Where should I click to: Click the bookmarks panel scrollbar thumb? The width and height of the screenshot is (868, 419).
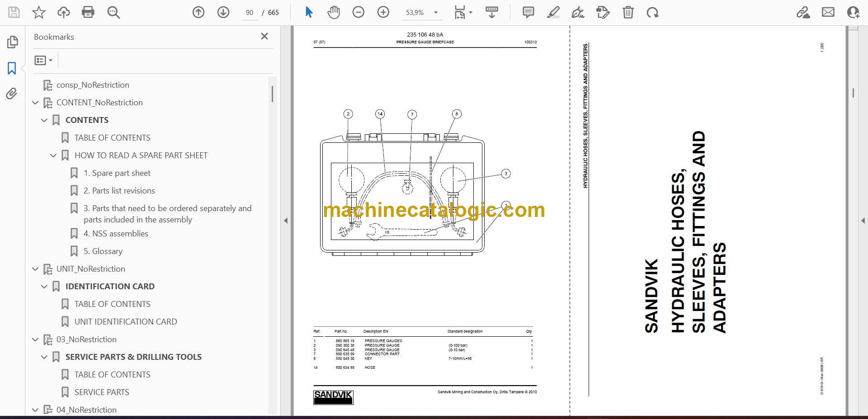272,94
